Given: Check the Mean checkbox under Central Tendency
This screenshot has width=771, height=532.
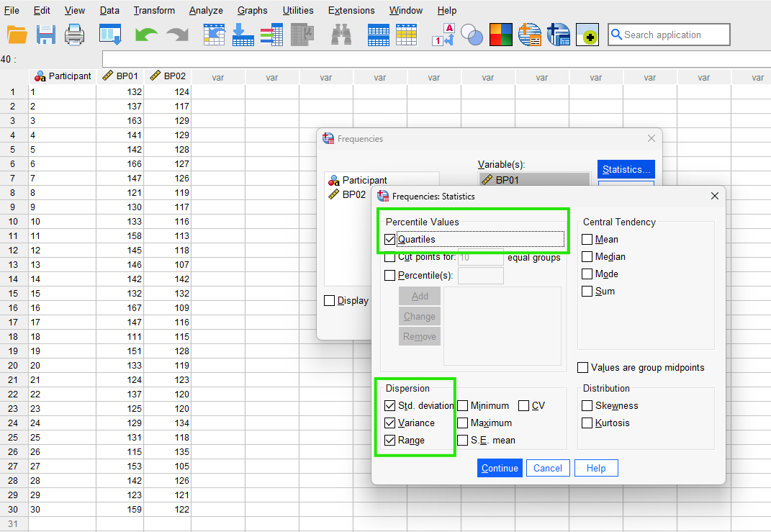Looking at the screenshot, I should 587,238.
